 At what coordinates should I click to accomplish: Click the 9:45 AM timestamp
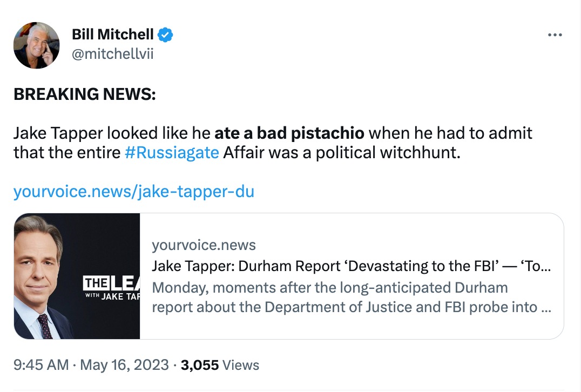coord(40,365)
